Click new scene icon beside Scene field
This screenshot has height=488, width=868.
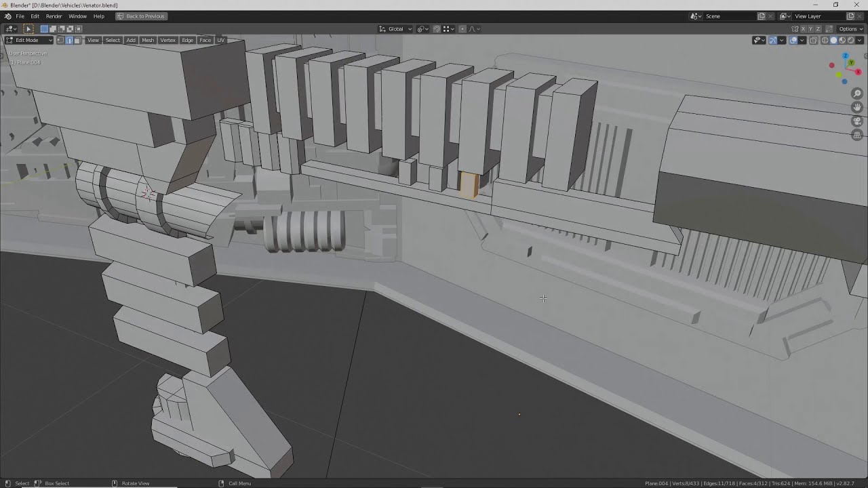(x=762, y=16)
